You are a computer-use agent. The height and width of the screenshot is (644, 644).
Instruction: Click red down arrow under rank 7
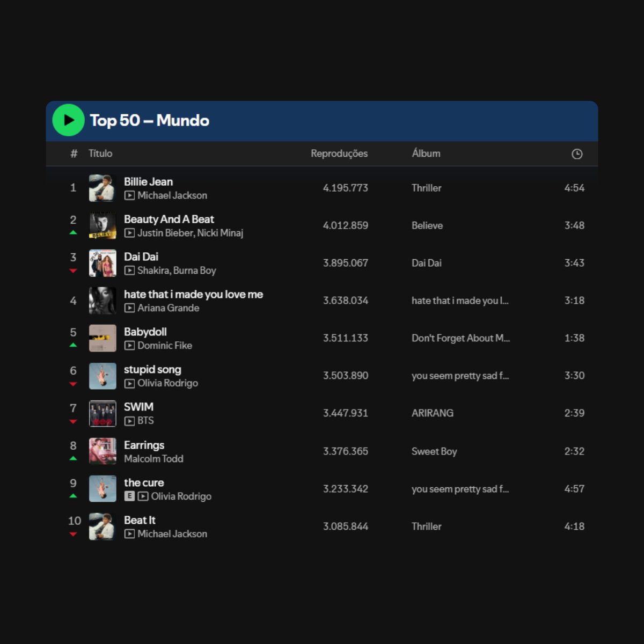(x=73, y=421)
